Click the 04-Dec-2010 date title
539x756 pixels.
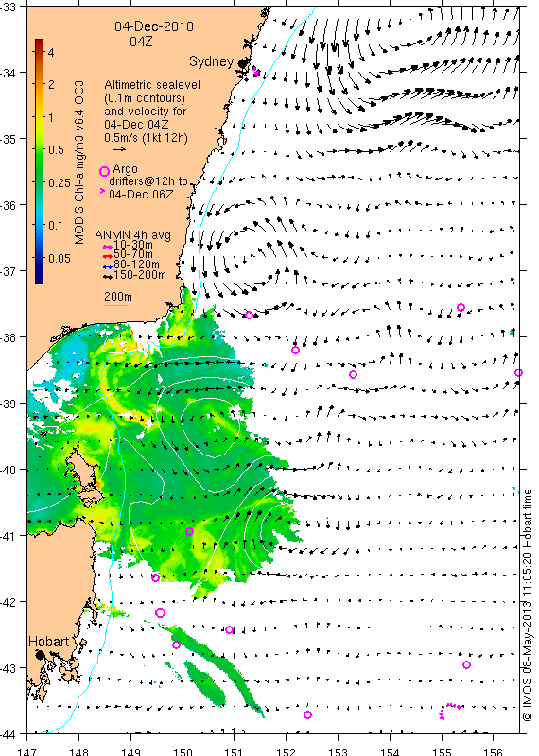coord(154,26)
